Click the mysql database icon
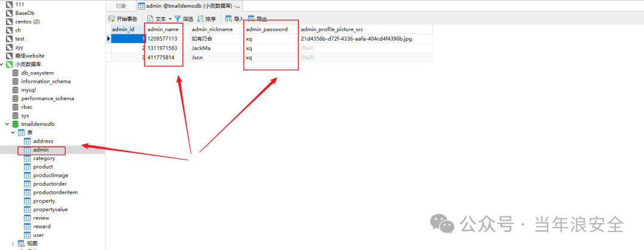Image resolution: width=644 pixels, height=250 pixels. click(16, 90)
